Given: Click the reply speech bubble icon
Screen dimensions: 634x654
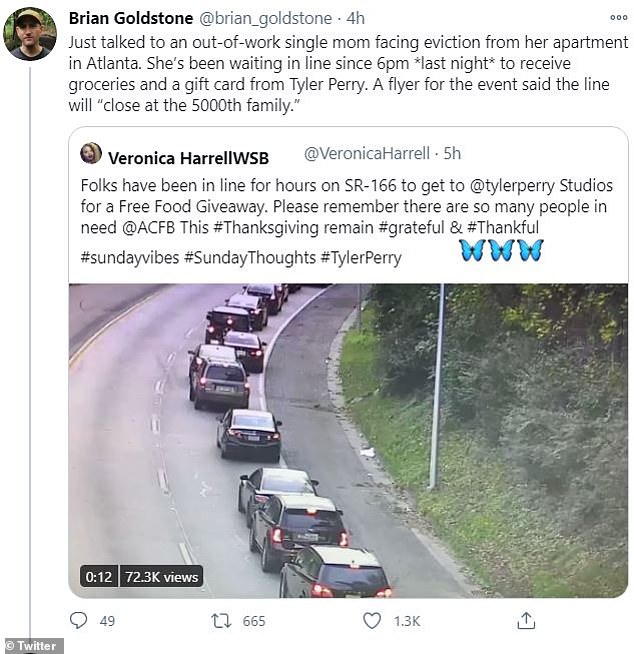Looking at the screenshot, I should pyautogui.click(x=78, y=621).
